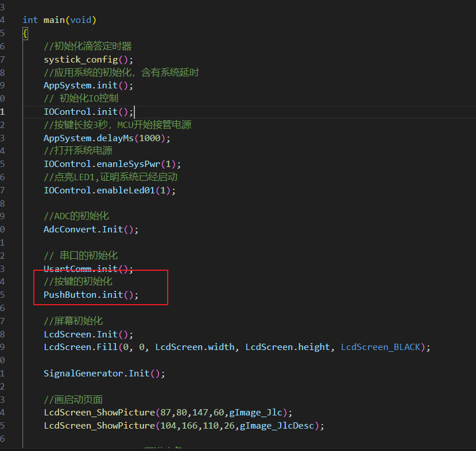Click the opening brace under main

pyautogui.click(x=25, y=33)
